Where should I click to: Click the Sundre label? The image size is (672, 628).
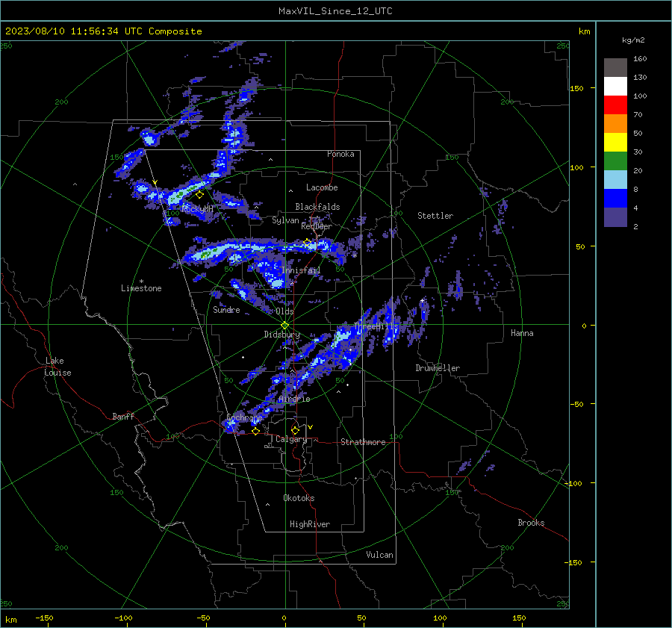pyautogui.click(x=226, y=309)
